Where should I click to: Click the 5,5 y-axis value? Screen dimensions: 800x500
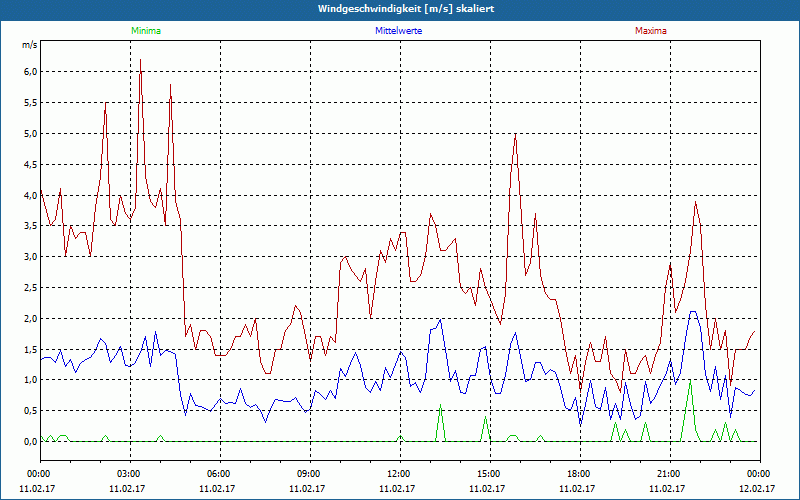point(31,103)
